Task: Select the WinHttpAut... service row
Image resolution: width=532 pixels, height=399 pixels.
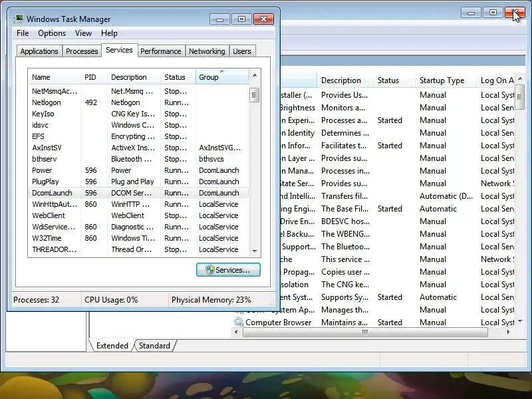Action: click(138, 204)
